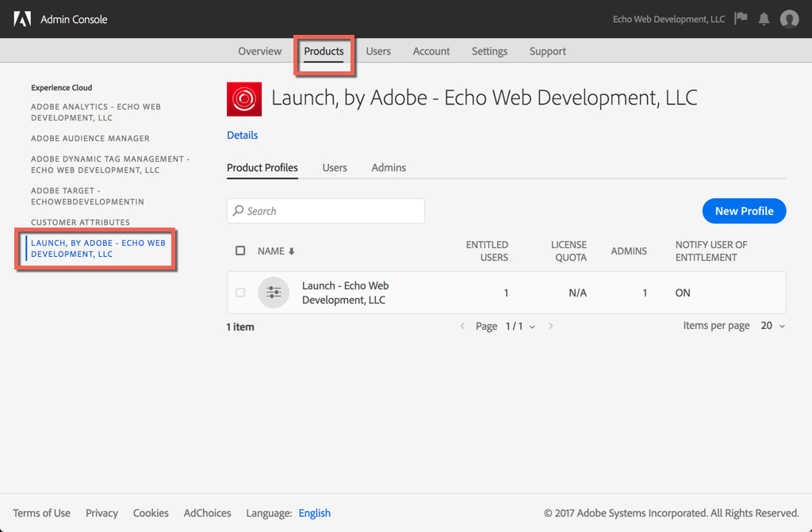Click the Cookies footer link

pos(151,513)
